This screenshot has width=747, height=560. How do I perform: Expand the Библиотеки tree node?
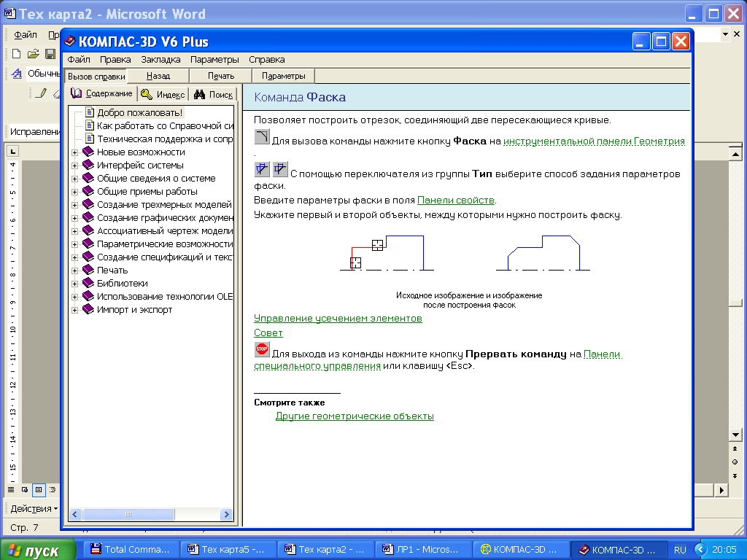75,284
